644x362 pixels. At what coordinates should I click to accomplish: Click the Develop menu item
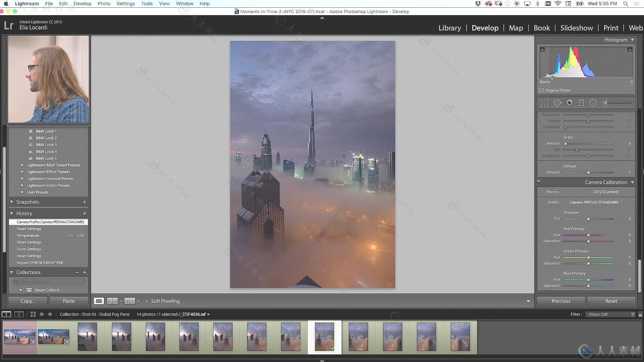coord(83,4)
